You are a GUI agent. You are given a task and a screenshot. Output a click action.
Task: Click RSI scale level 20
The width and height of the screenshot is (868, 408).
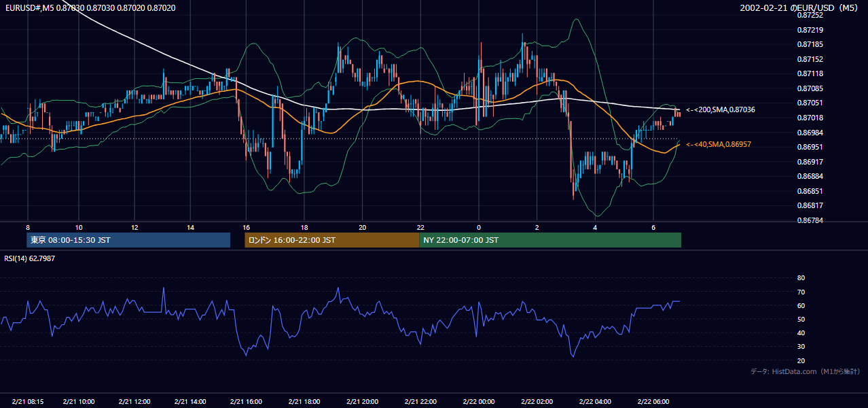point(801,361)
